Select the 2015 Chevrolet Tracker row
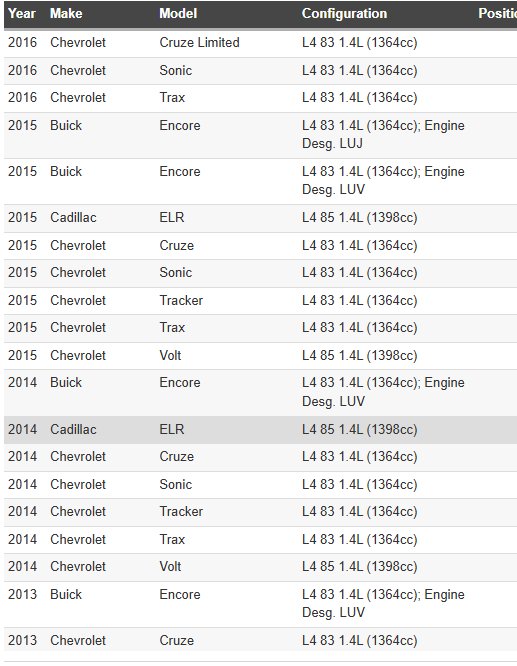The height and width of the screenshot is (666, 517). click(260, 301)
